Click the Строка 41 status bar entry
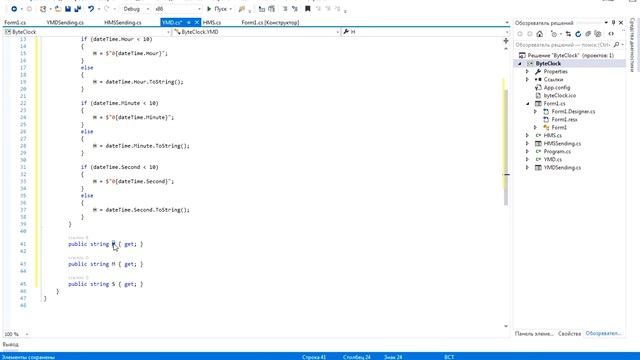The width and height of the screenshot is (640, 360). tap(314, 357)
